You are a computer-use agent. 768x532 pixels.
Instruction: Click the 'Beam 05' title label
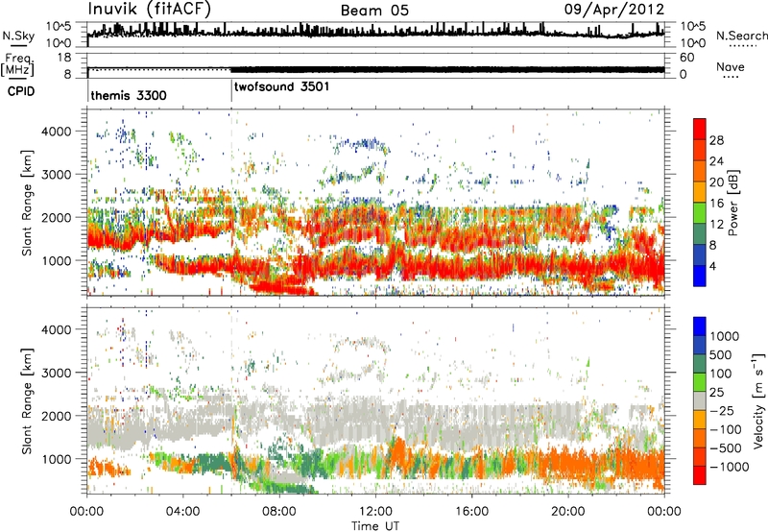374,11
